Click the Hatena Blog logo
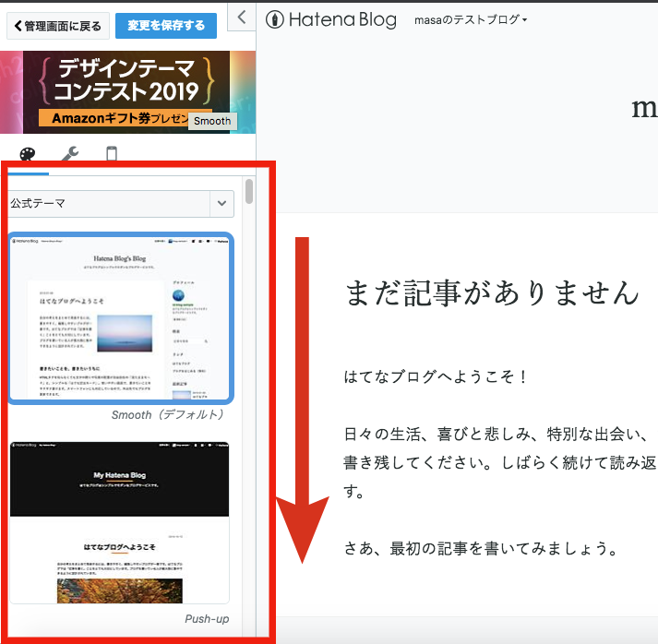 (331, 19)
